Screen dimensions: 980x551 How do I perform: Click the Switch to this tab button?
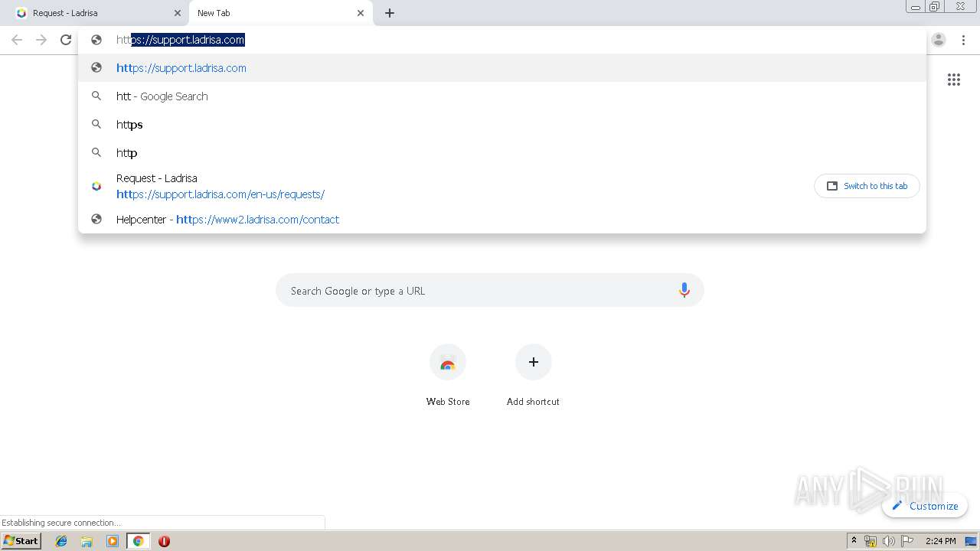coord(867,186)
